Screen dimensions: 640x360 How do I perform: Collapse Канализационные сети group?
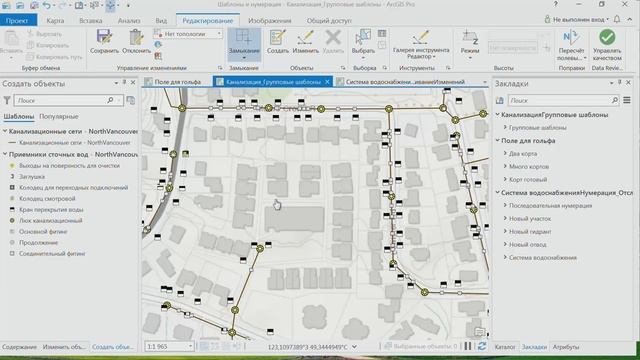pyautogui.click(x=5, y=131)
